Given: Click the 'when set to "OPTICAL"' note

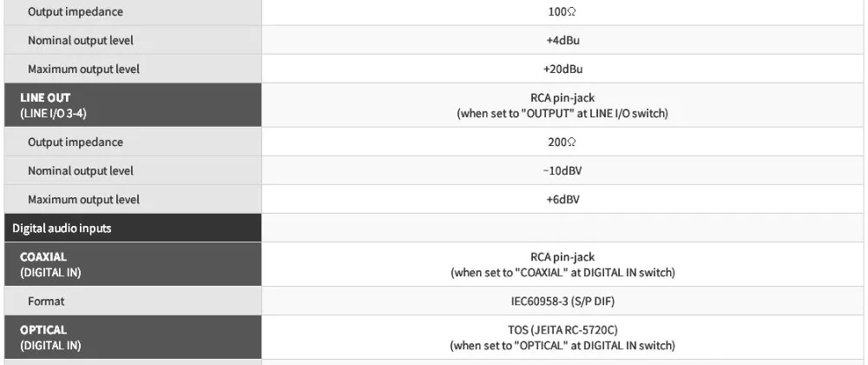Looking at the screenshot, I should pos(562,346).
